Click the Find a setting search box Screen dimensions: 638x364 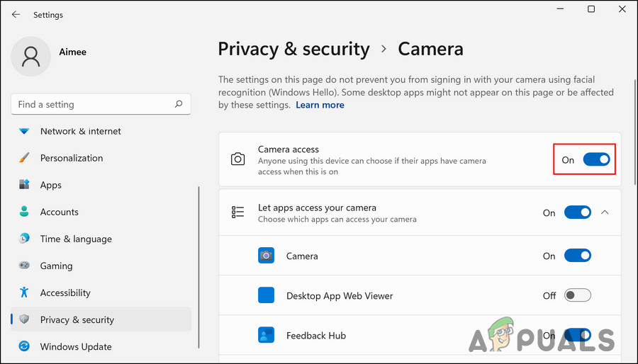point(92,104)
